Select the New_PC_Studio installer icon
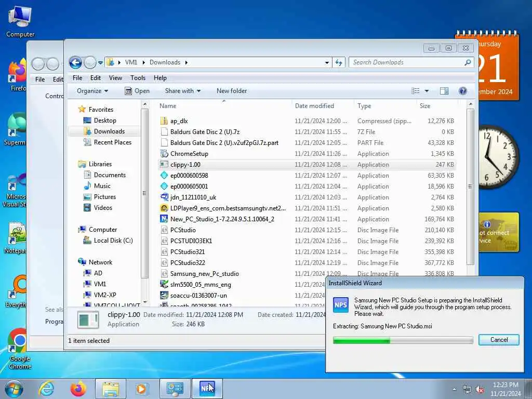Viewport: 532px width, 399px height. pyautogui.click(x=164, y=219)
